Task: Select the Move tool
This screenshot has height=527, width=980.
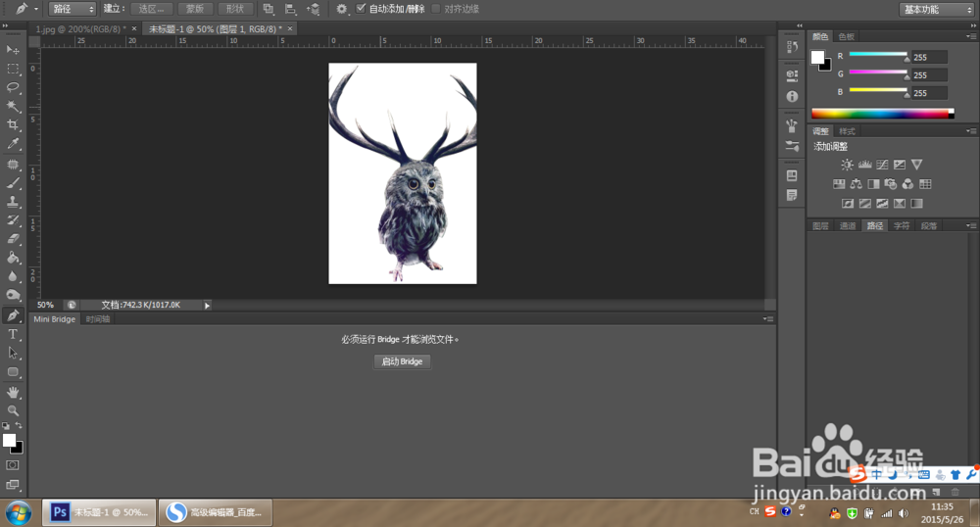Action: pos(13,50)
